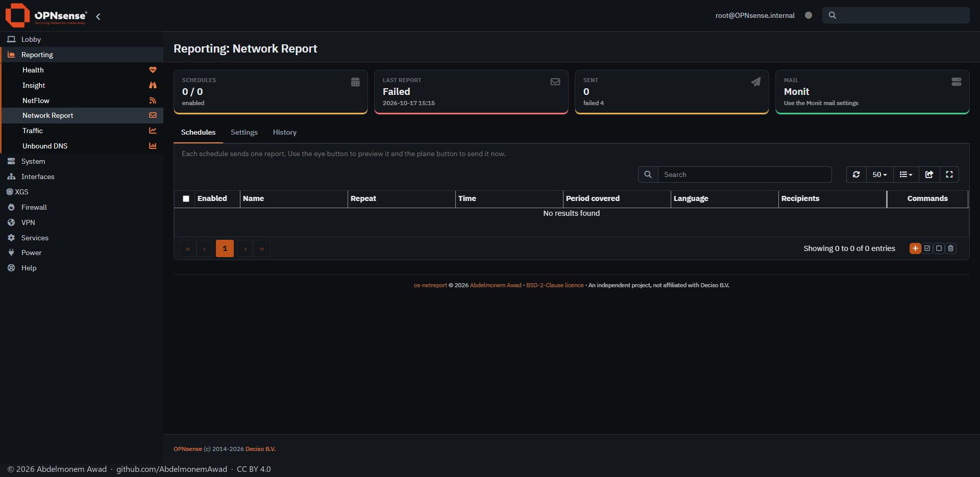This screenshot has width=980, height=477.
Task: Toggle the select-all checkbox in the table header
Action: pyautogui.click(x=186, y=199)
